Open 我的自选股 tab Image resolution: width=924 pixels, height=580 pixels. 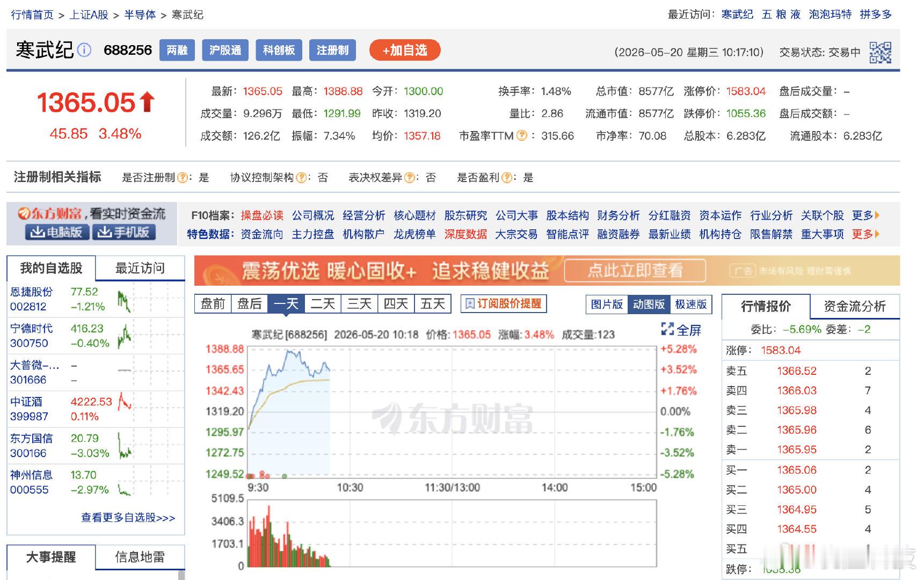click(x=51, y=268)
